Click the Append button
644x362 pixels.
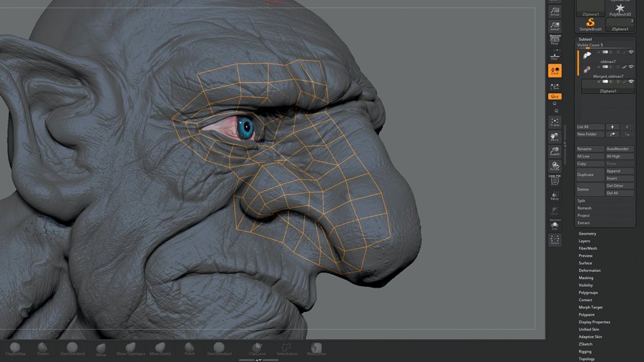620,171
